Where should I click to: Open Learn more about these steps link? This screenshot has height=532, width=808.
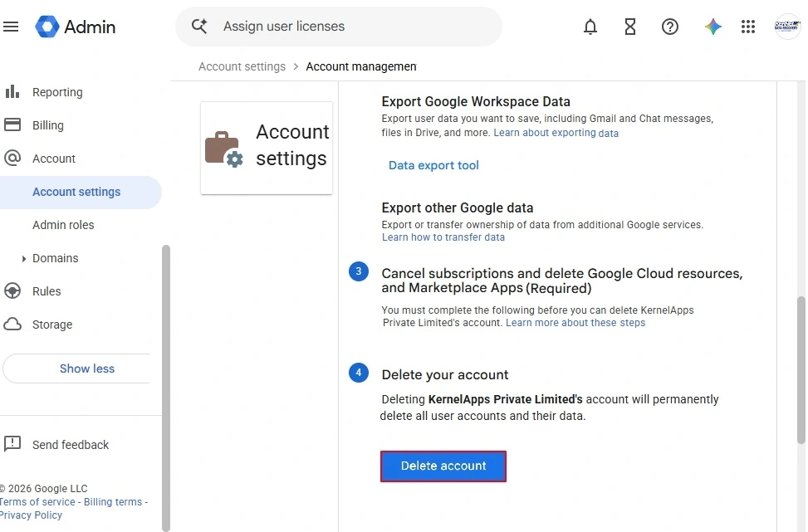pos(575,322)
